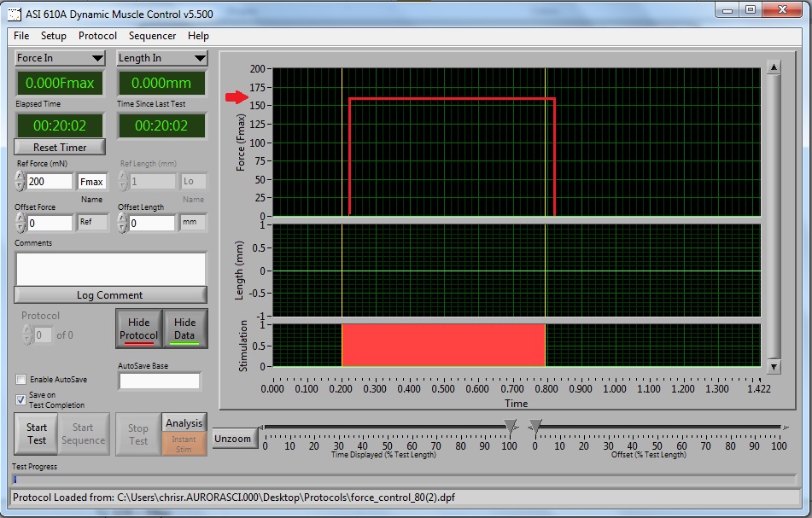Click the Time Since Last Test display
812x518 pixels.
tap(161, 125)
